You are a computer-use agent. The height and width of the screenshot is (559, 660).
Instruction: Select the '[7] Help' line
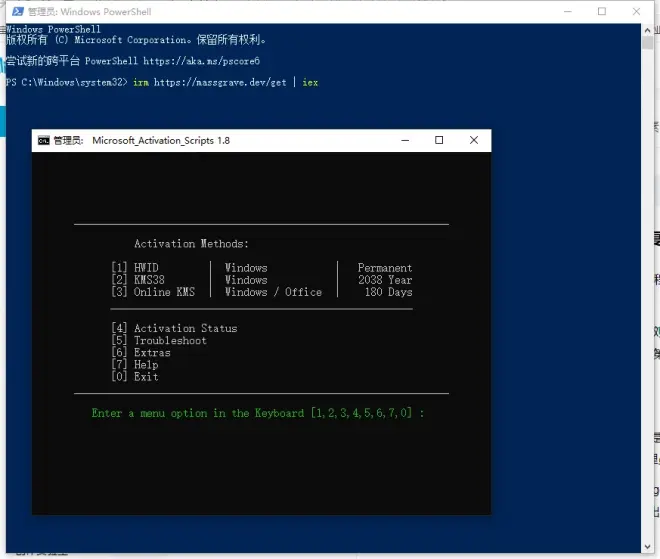pos(135,365)
